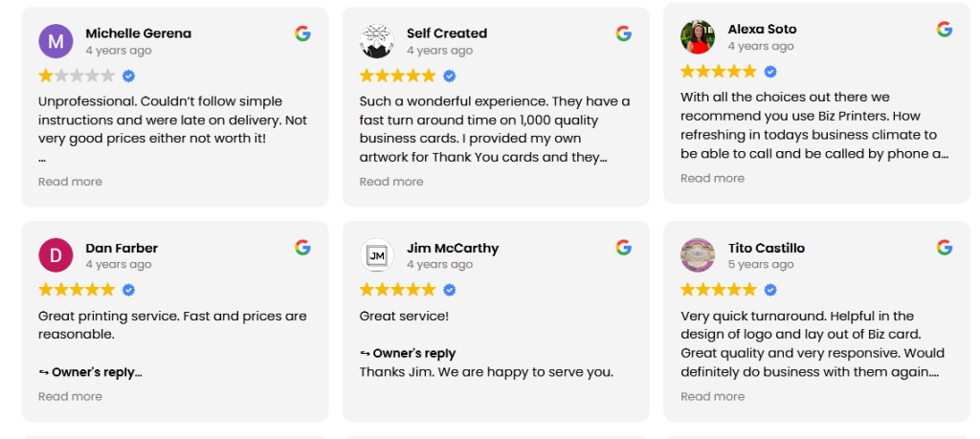Click the Google icon on Dan Farber's review
Image resolution: width=980 pixels, height=439 pixels.
[302, 248]
